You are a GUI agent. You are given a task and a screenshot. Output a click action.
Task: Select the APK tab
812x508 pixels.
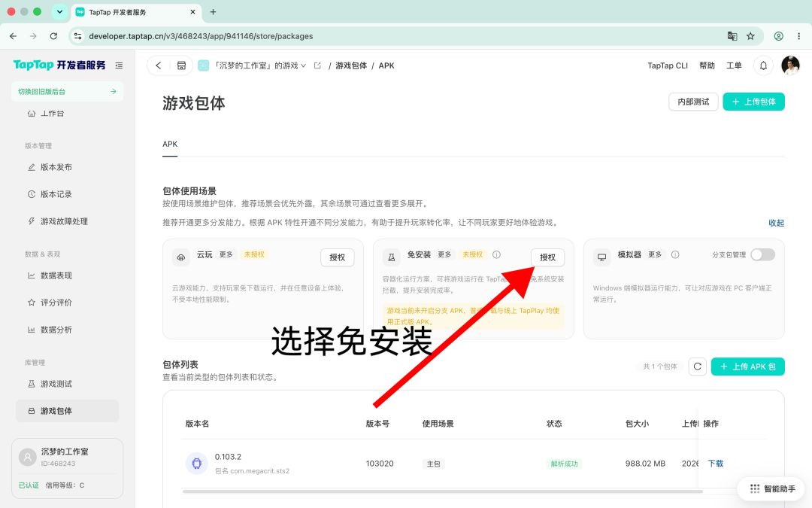170,144
